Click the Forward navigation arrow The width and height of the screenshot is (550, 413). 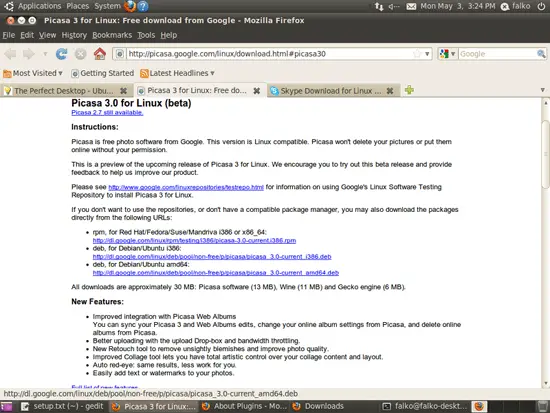pos(29,54)
